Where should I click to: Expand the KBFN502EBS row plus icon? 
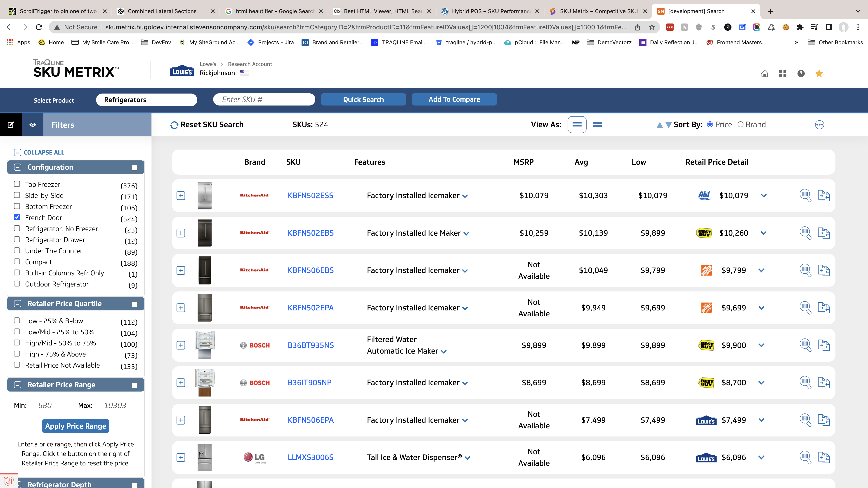pos(181,233)
